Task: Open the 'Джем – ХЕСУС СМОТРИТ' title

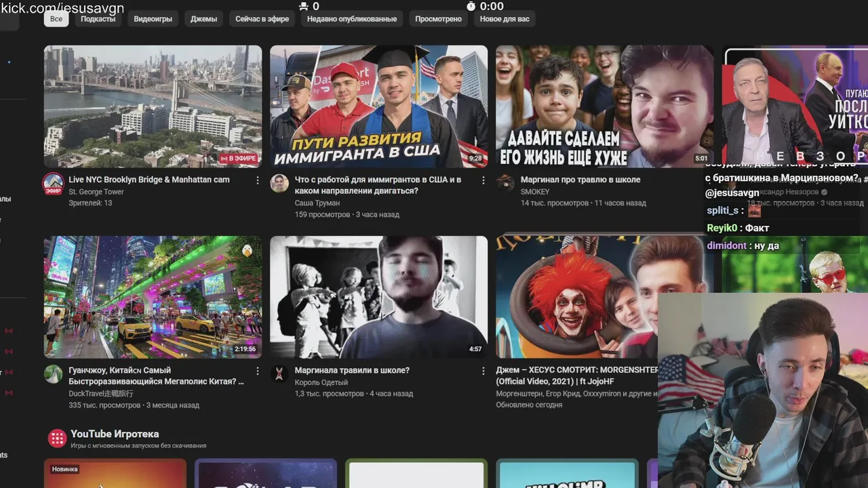Action: point(577,375)
